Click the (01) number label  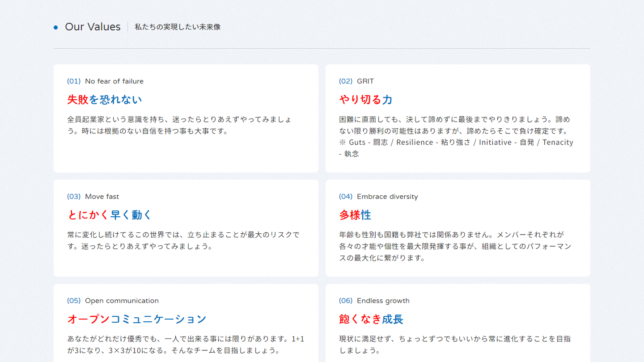(74, 81)
